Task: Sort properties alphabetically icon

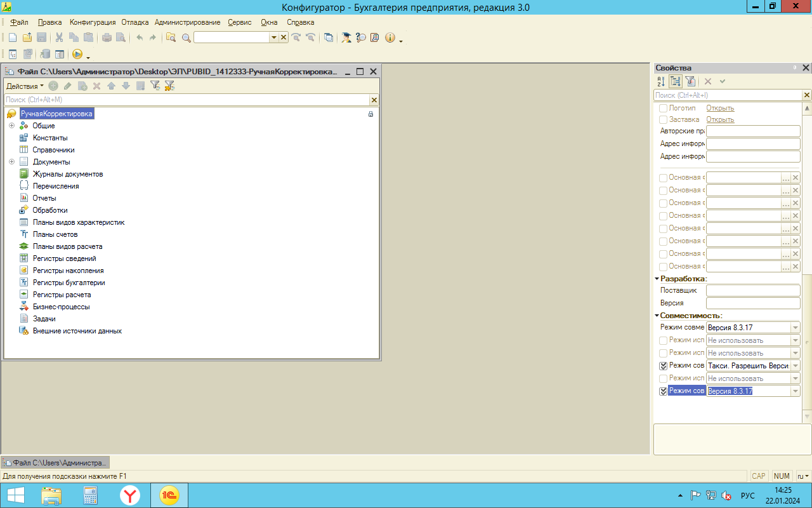Action: (x=661, y=81)
